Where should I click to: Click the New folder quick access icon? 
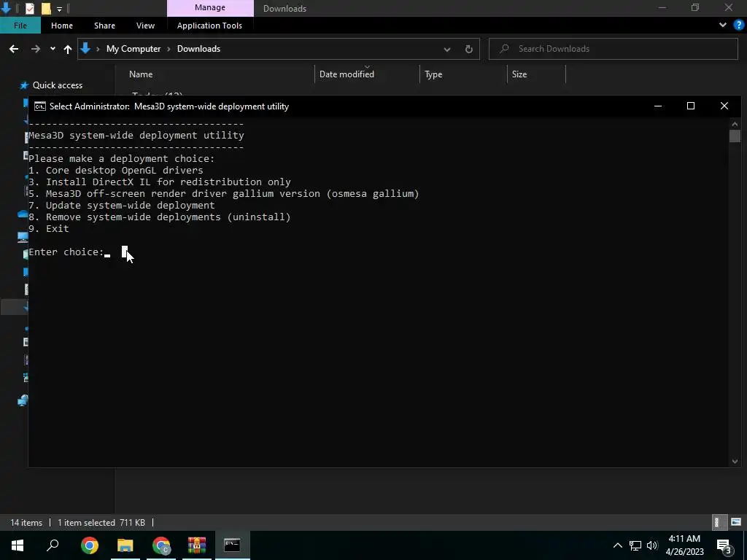click(46, 8)
